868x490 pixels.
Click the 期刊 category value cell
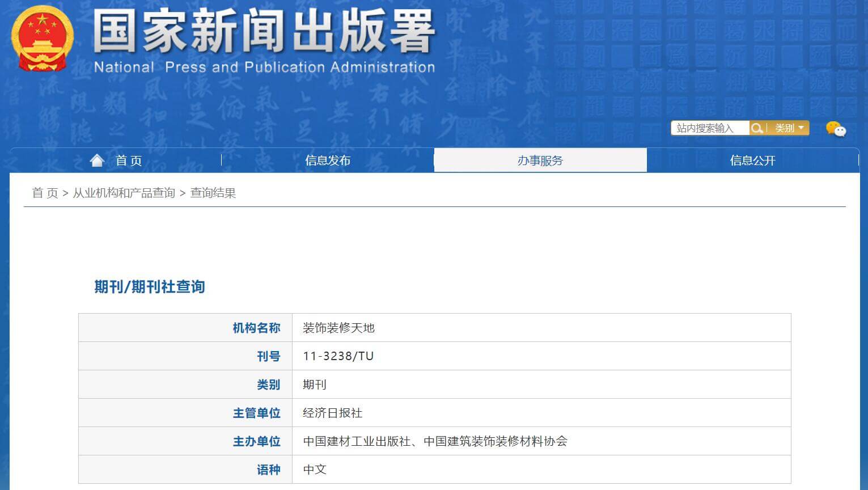(541, 385)
